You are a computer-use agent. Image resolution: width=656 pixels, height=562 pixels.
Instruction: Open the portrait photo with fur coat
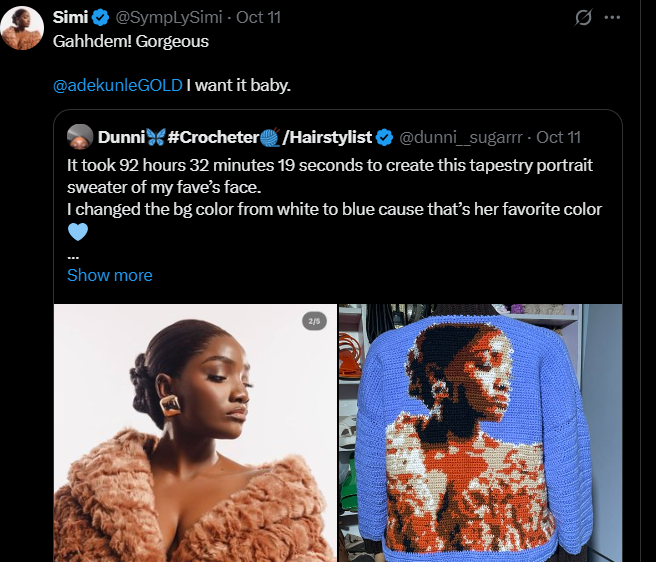[x=195, y=432]
